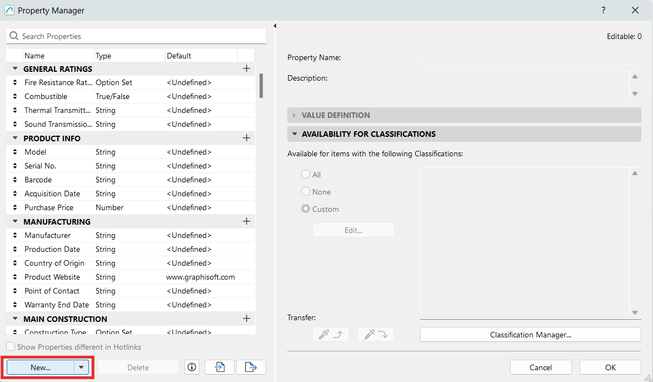Click the reorder handle for Fire Resistance Rating
This screenshot has height=382, width=653.
tap(15, 82)
